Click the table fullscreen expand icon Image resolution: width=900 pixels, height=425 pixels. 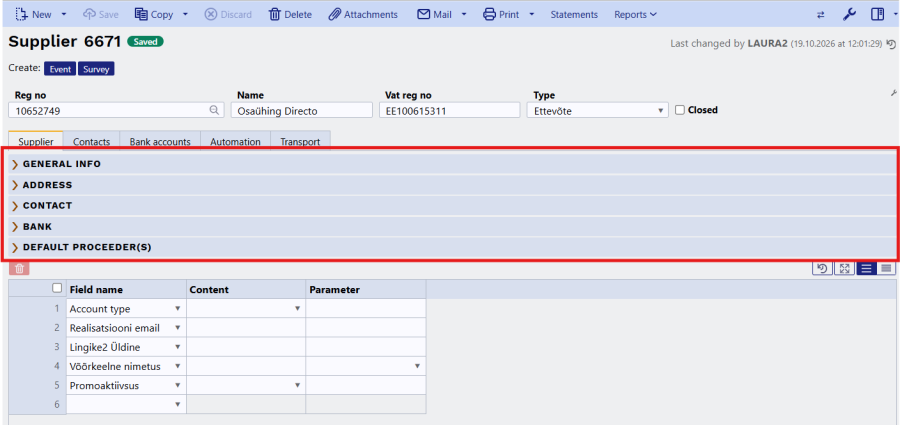[844, 268]
